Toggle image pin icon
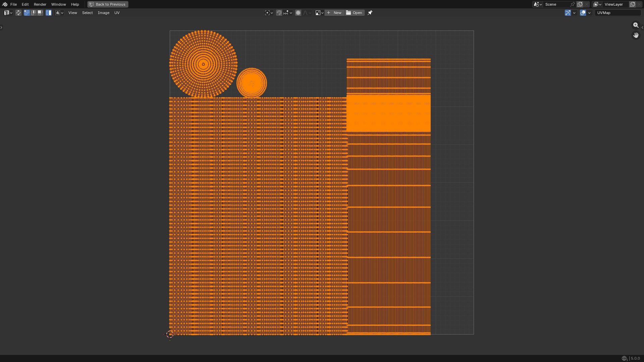644x362 pixels. tap(370, 13)
